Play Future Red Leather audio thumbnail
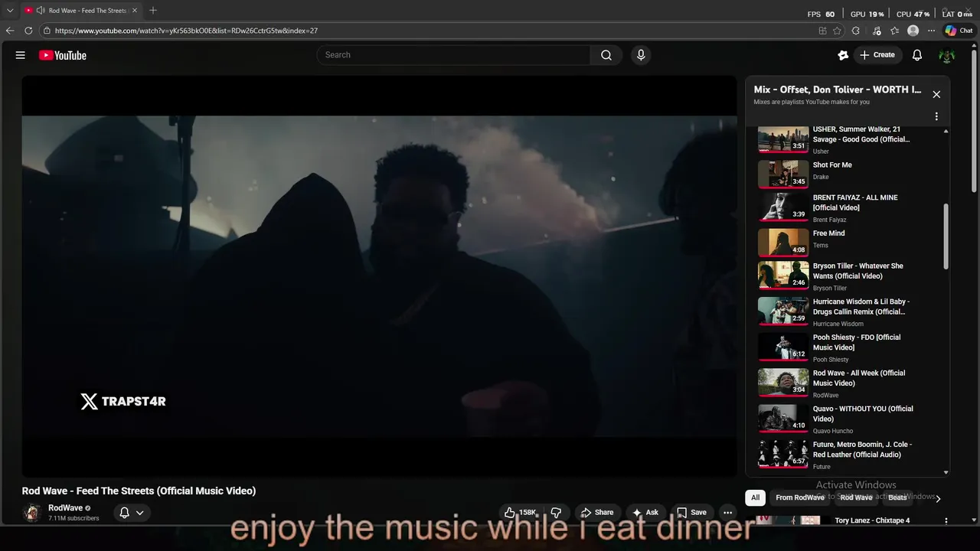 pos(782,454)
